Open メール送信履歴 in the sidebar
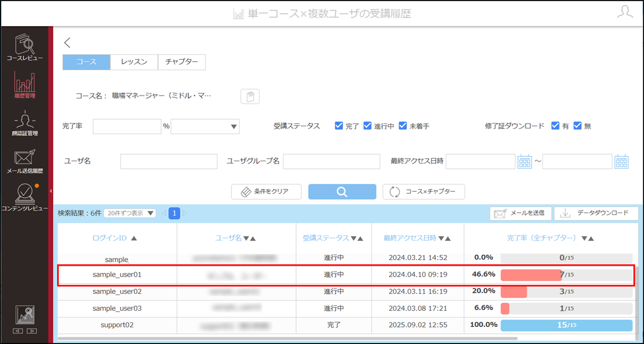Image resolution: width=644 pixels, height=344 pixels. [x=25, y=161]
